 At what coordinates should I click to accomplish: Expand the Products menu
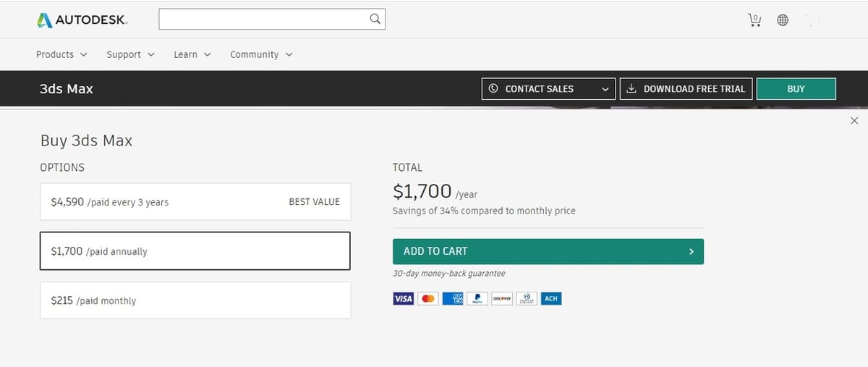(61, 54)
